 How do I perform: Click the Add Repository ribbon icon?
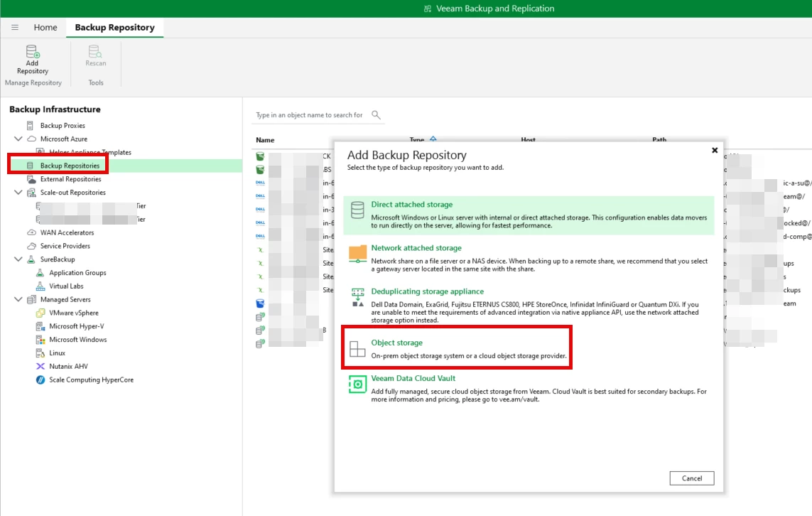click(32, 51)
